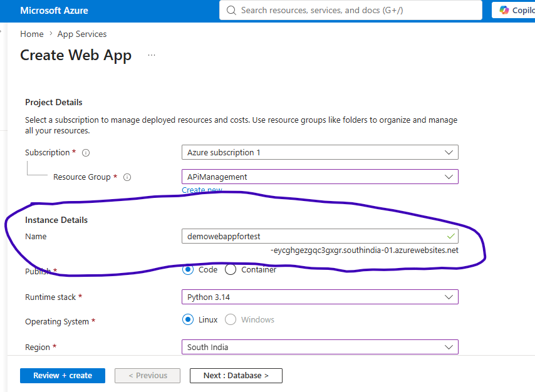Open the Resource Group dropdown
This screenshot has width=535, height=392.
pos(320,177)
